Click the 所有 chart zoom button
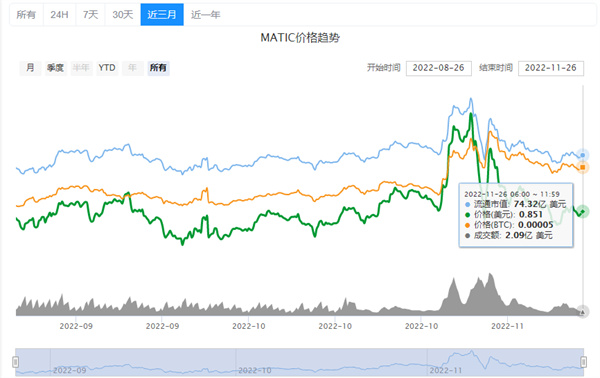 [158, 68]
